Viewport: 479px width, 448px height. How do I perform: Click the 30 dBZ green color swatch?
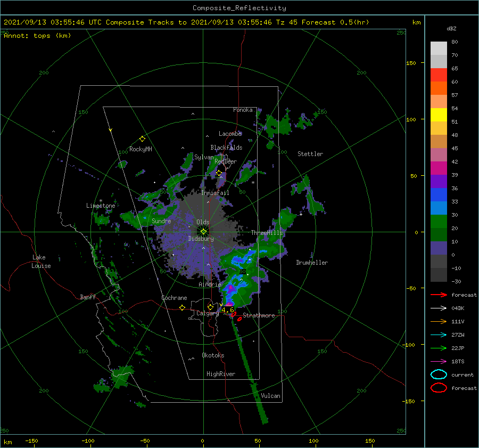point(439,221)
